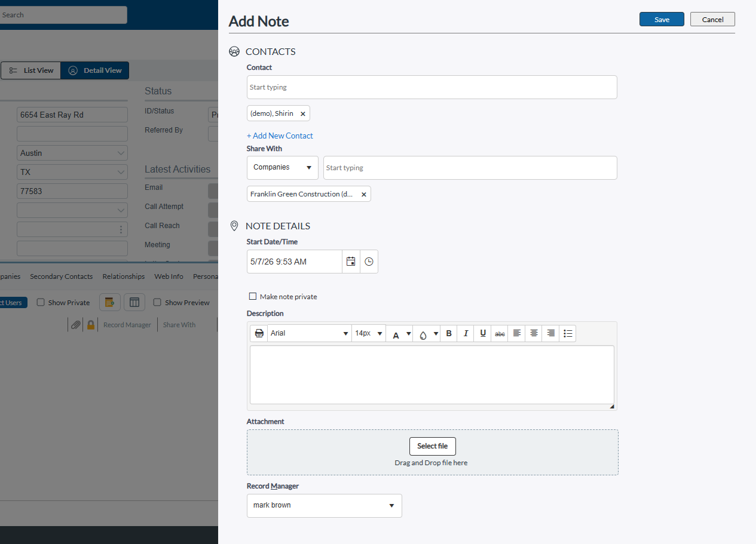Click the Start Date/Time input field
This screenshot has height=544, width=756.
pos(295,262)
